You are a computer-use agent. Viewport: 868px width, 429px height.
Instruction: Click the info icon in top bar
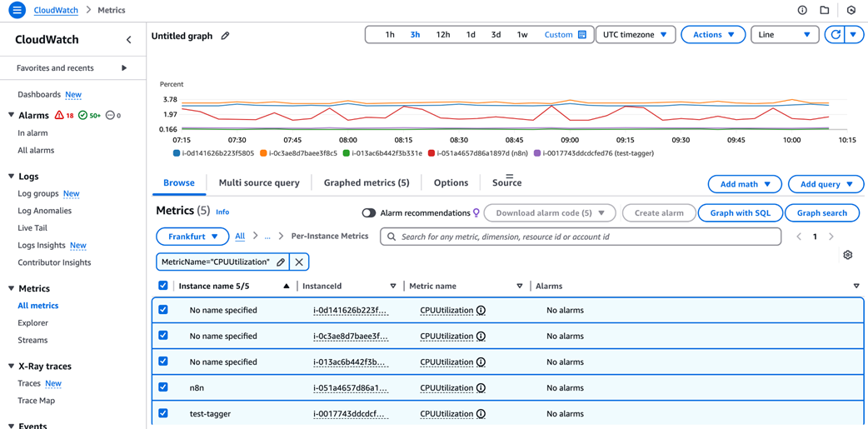click(x=802, y=11)
